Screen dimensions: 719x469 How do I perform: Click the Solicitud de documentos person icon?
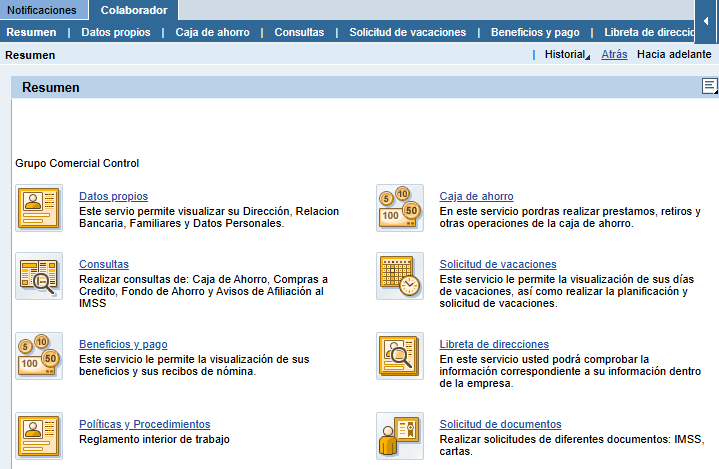[399, 435]
